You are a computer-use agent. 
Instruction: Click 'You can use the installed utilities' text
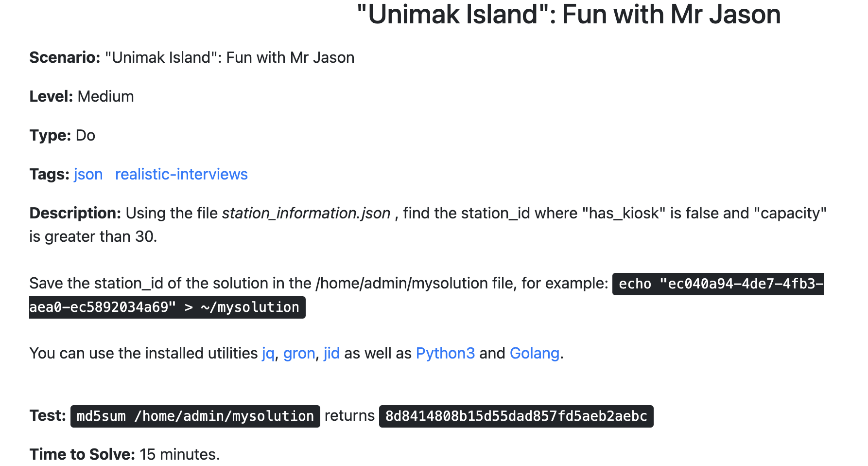(x=143, y=353)
